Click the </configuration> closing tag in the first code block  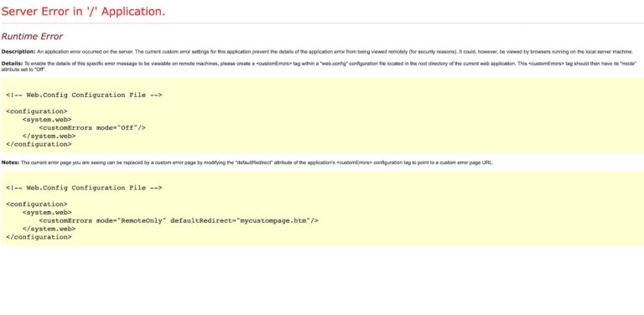[39, 144]
